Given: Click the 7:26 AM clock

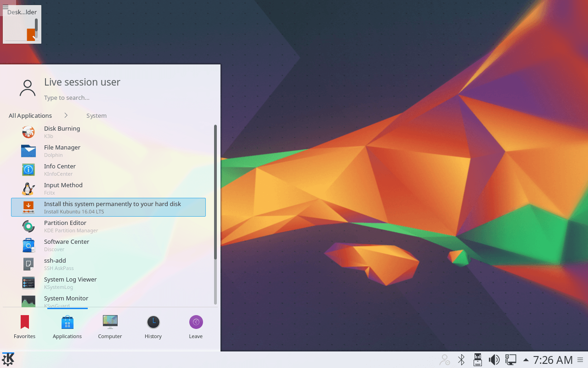Looking at the screenshot, I should pos(553,360).
